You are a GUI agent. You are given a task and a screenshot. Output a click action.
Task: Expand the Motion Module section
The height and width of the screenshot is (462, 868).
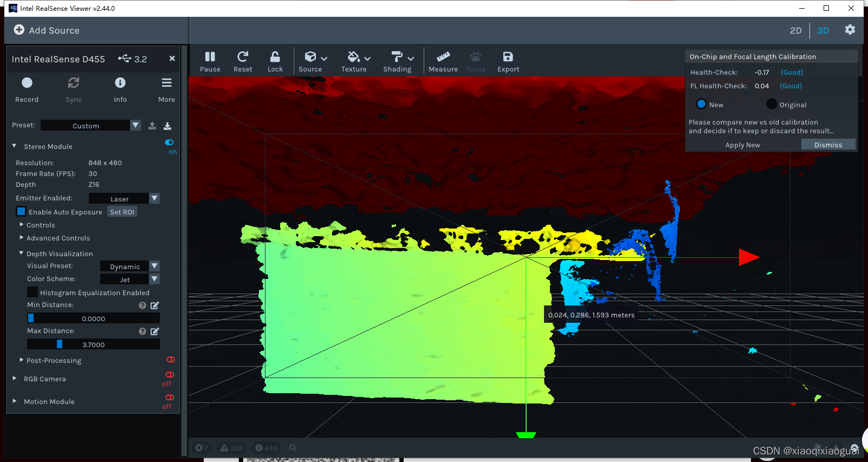(x=15, y=401)
